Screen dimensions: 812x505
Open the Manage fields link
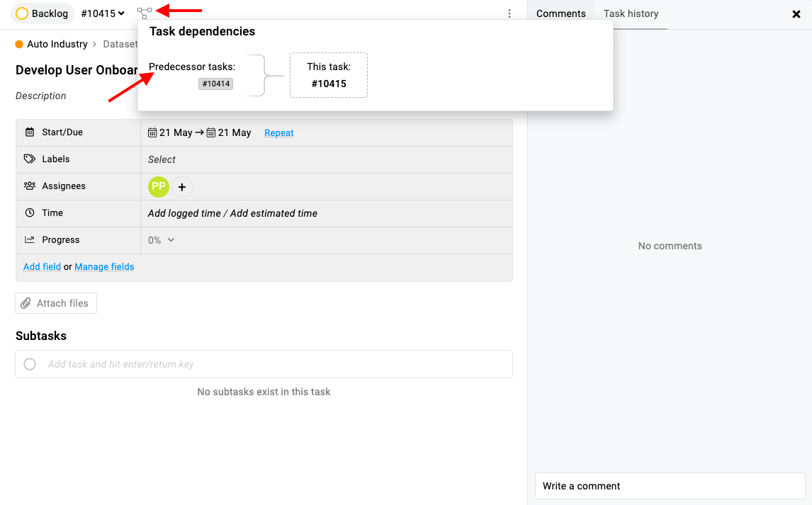[x=104, y=267]
